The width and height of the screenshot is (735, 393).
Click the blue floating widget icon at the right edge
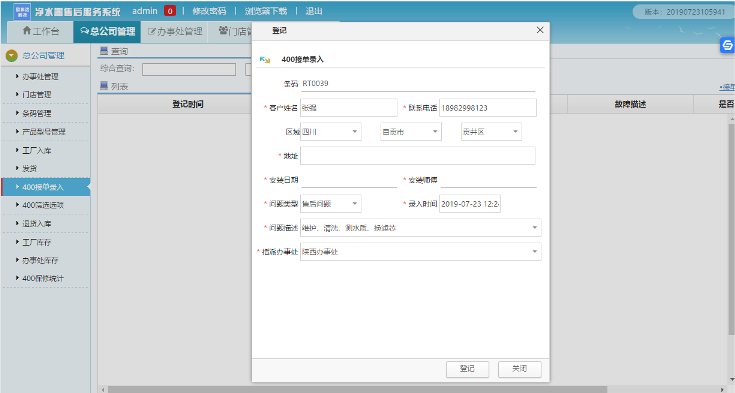(727, 45)
